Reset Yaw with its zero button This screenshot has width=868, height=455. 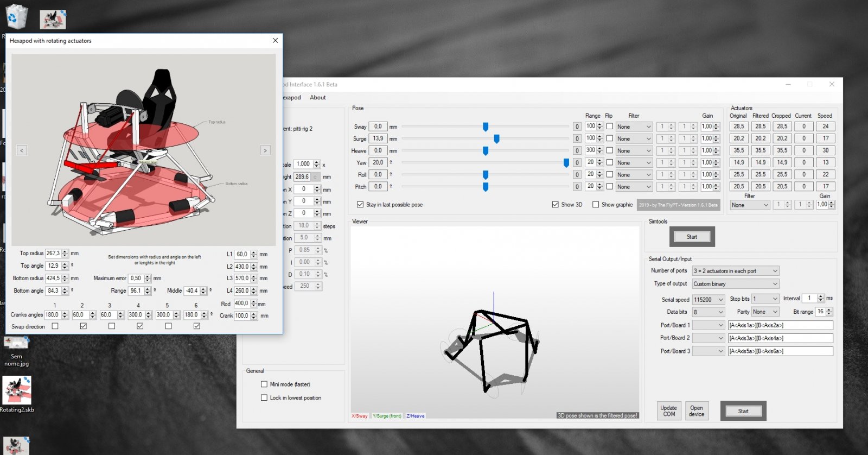(577, 163)
